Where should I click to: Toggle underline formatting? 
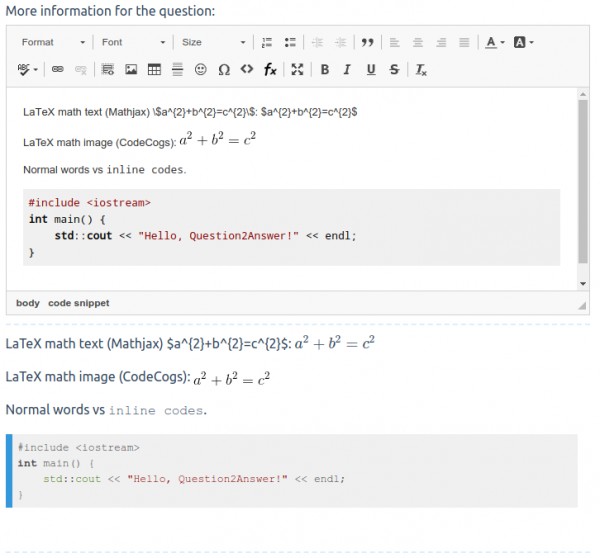[371, 69]
